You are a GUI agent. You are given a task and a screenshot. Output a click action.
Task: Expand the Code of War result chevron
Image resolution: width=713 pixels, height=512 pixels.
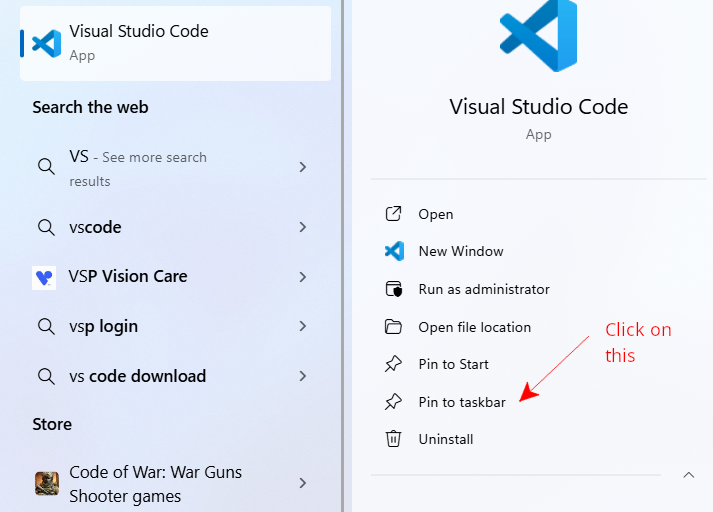303,483
